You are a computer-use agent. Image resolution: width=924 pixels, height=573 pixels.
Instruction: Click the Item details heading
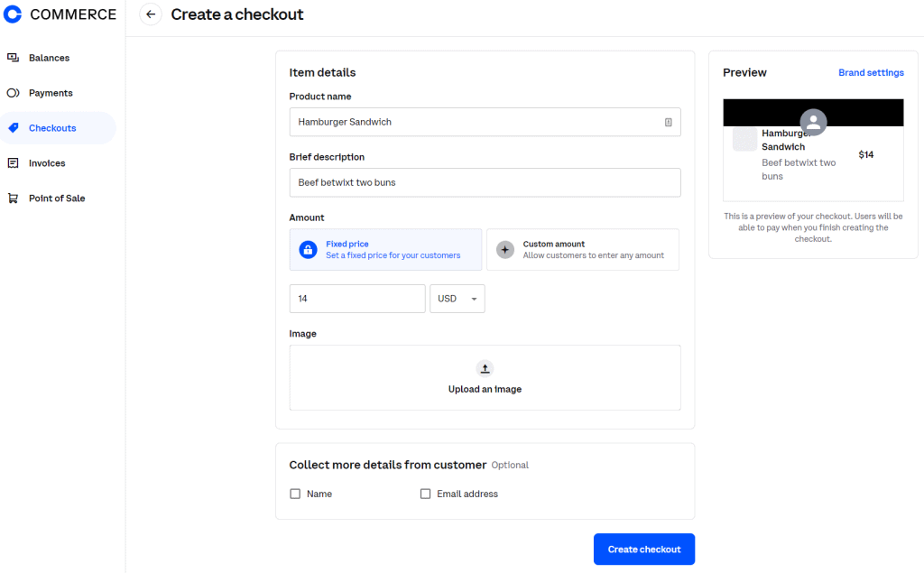pyautogui.click(x=322, y=72)
